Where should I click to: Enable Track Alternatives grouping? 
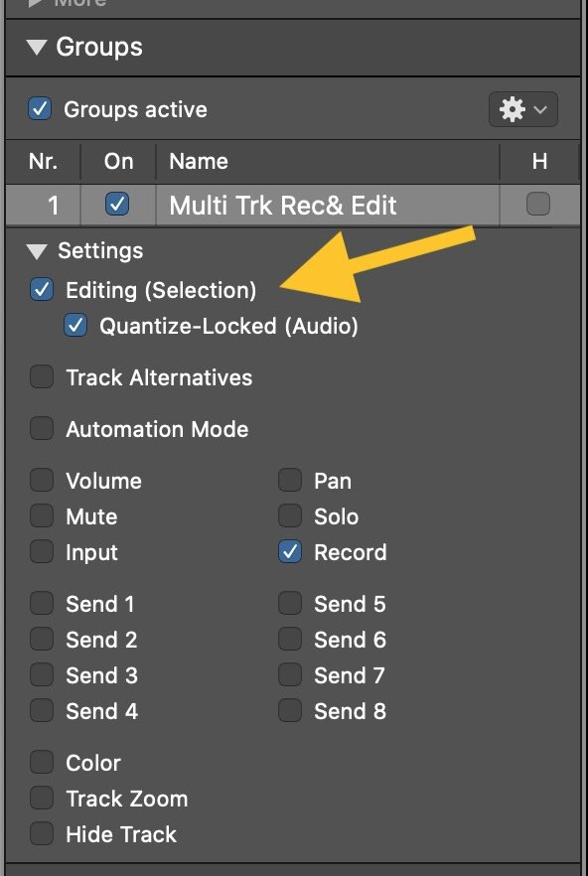coord(42,377)
